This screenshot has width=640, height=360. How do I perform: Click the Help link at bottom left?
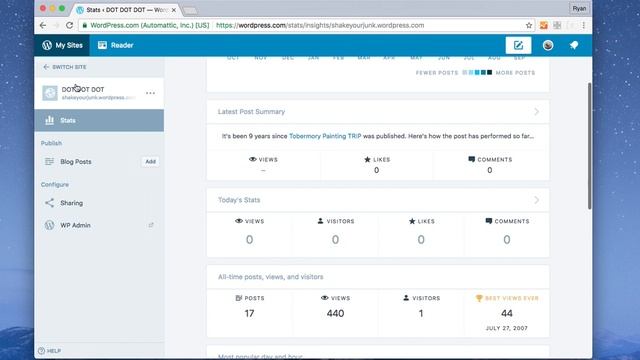pos(49,351)
